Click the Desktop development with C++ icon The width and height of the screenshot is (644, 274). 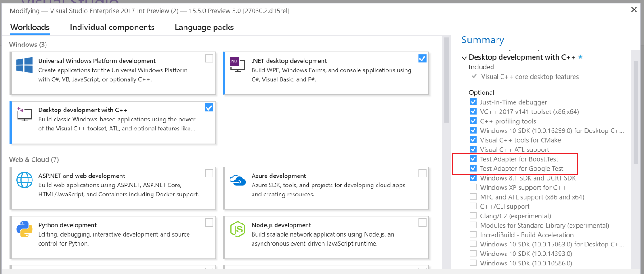click(24, 114)
